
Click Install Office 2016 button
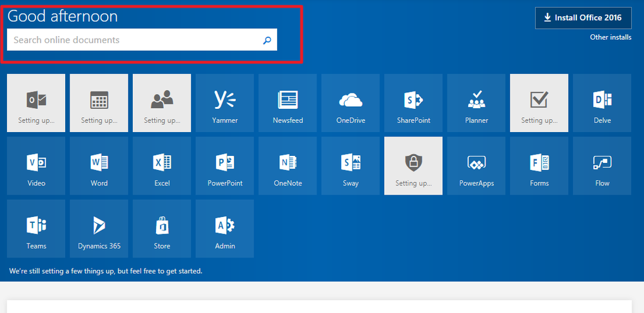click(583, 18)
